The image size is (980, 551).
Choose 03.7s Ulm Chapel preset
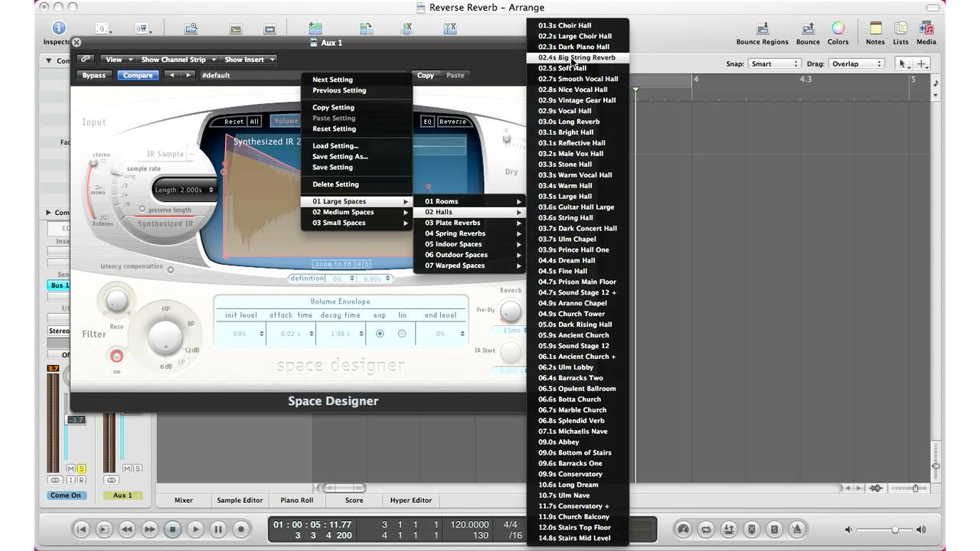point(577,239)
